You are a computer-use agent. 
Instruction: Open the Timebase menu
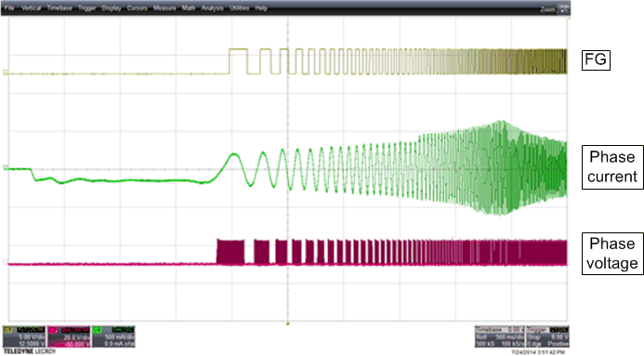(59, 7)
